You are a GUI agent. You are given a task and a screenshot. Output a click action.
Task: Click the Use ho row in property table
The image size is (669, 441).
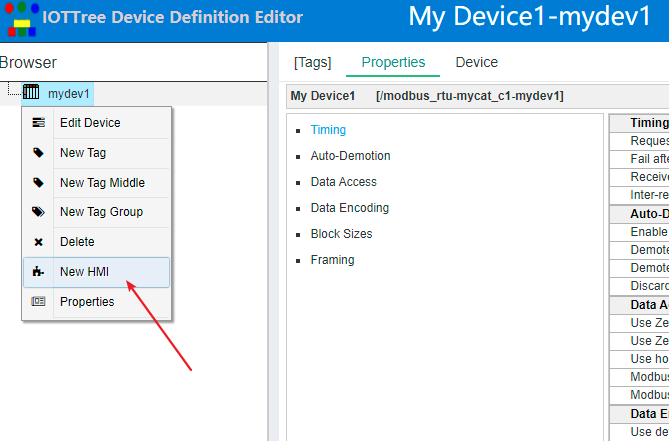click(639, 359)
